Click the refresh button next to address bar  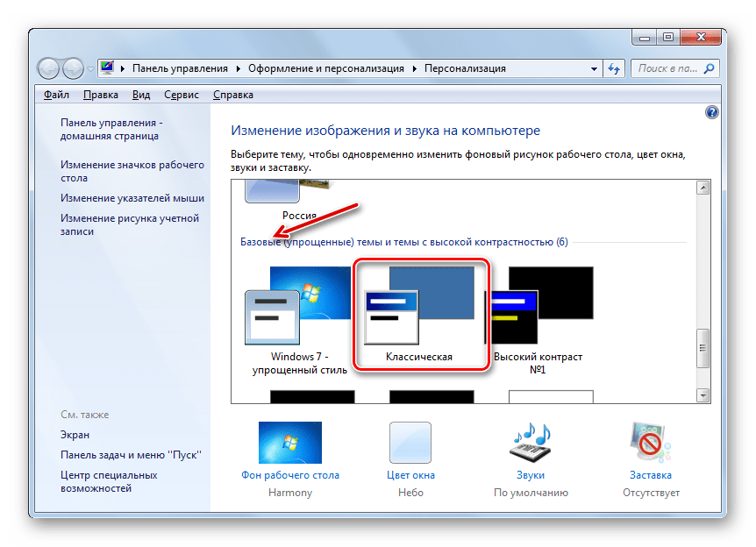point(613,68)
